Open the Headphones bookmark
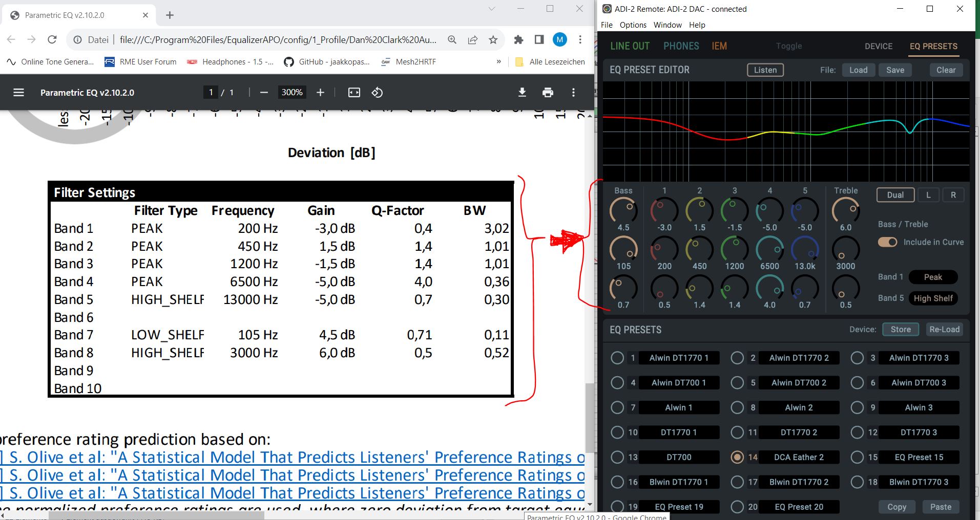Image resolution: width=980 pixels, height=520 pixels. click(x=230, y=62)
